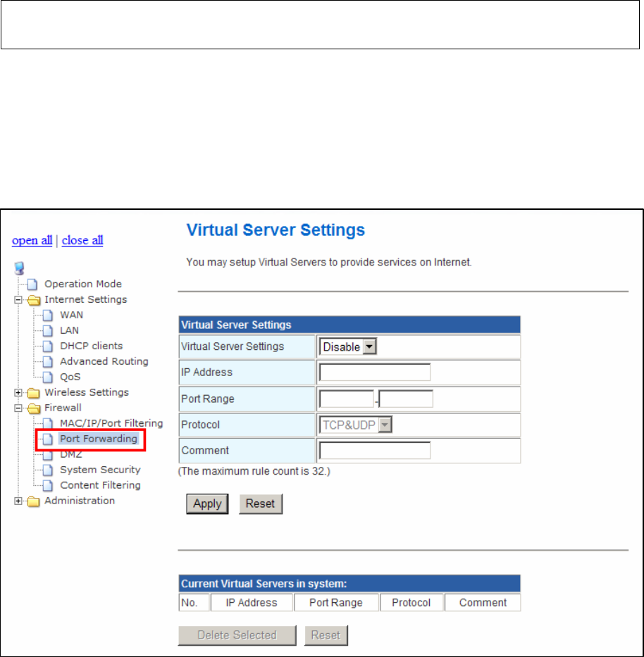
Task: Click the QoS page icon
Action: pyautogui.click(x=48, y=377)
